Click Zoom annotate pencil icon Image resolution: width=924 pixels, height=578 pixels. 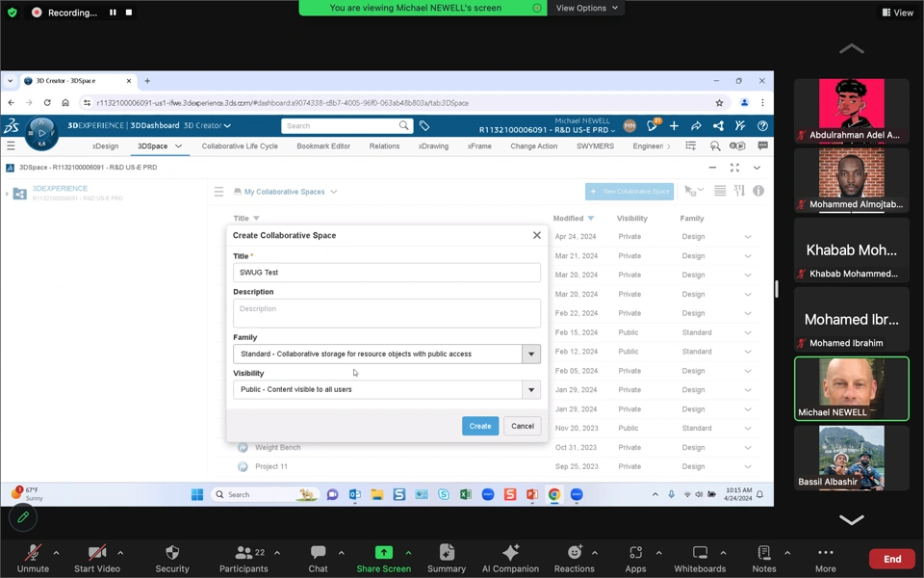tap(23, 517)
